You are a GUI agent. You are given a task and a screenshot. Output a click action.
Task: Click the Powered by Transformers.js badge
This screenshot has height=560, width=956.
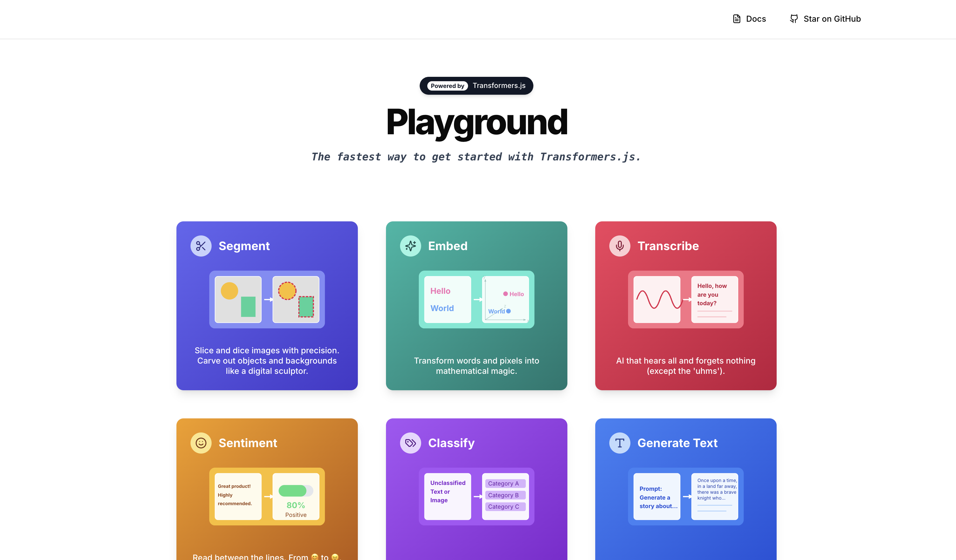point(476,86)
